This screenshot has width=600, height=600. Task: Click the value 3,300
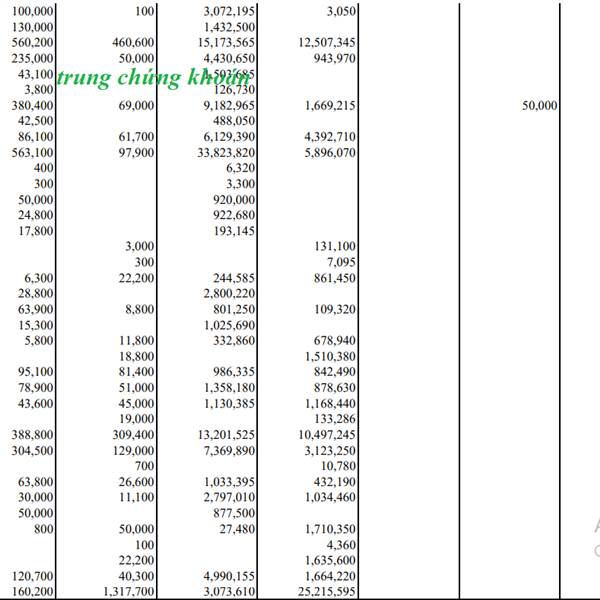[x=240, y=184]
